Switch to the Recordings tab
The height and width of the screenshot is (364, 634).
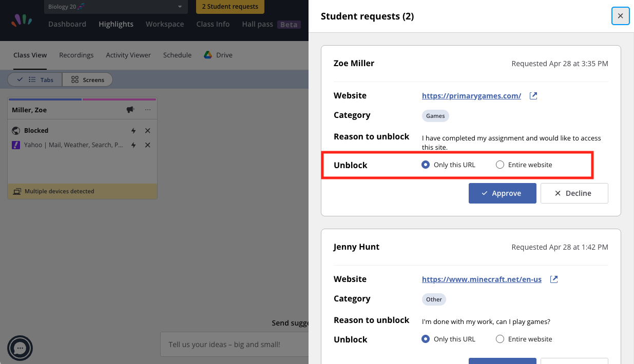click(76, 55)
